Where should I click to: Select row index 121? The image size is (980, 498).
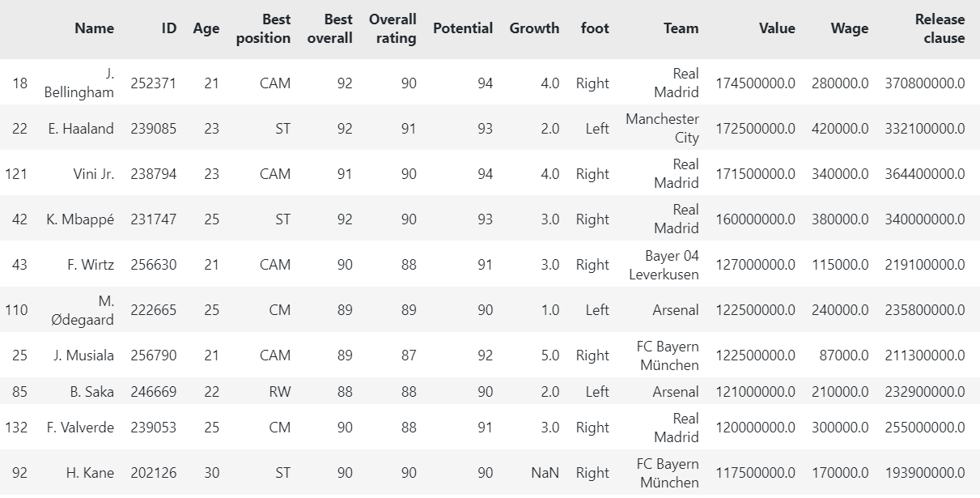(16, 174)
